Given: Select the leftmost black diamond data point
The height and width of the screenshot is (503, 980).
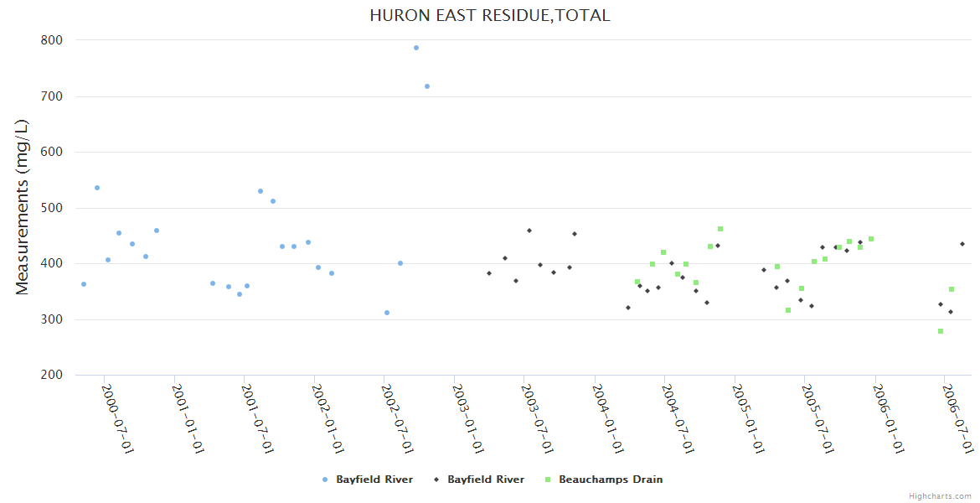Looking at the screenshot, I should (x=489, y=273).
